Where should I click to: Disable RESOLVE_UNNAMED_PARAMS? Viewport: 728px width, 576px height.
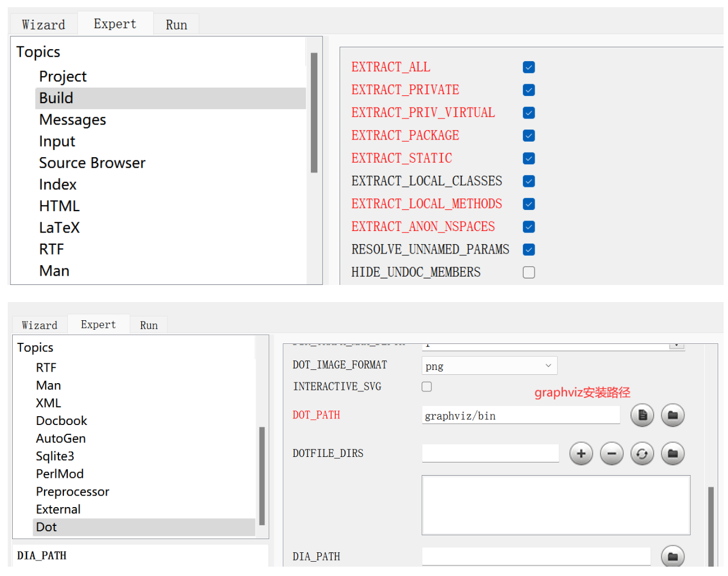pyautogui.click(x=529, y=249)
